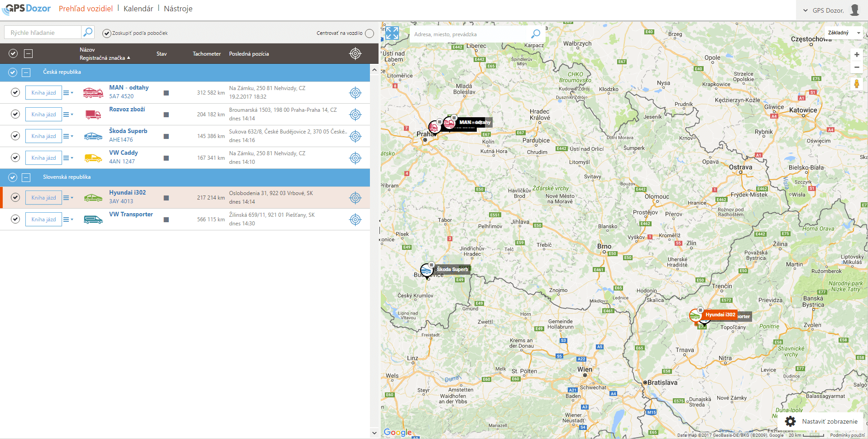
Task: Open Základný map type dropdown
Action: 843,33
